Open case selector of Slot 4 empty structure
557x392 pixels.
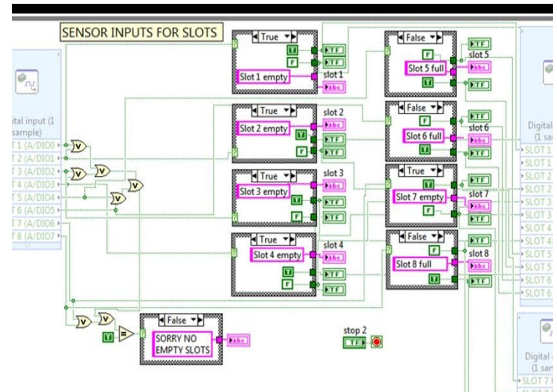(273, 240)
